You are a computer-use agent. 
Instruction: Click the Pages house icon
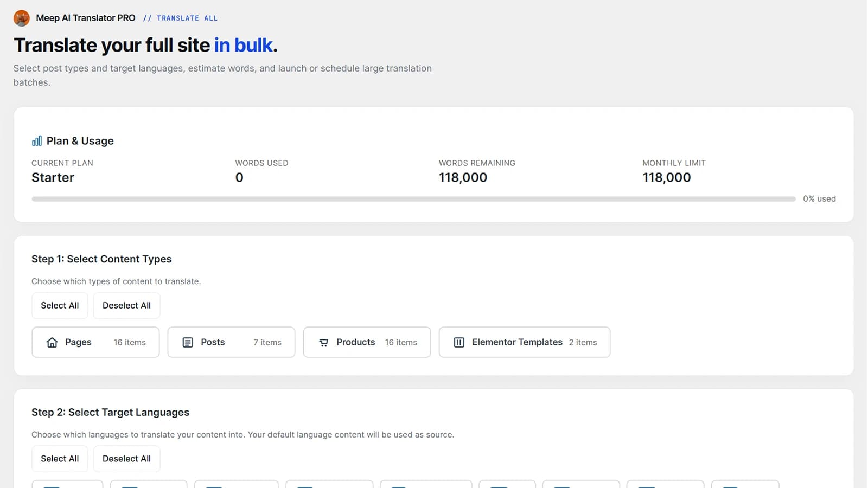(52, 342)
